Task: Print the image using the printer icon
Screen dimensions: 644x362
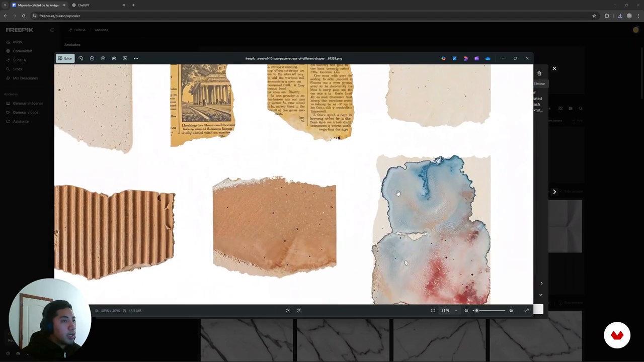Action: tap(103, 58)
